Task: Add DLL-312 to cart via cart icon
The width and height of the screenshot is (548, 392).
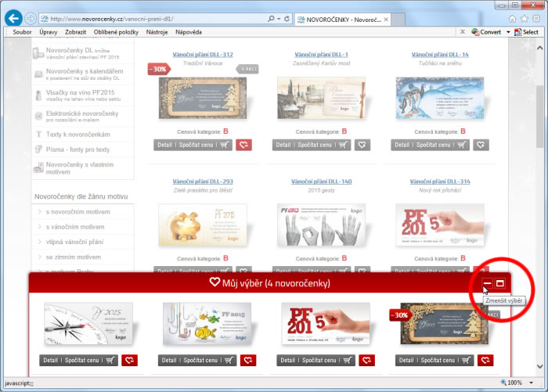Action: click(x=225, y=145)
